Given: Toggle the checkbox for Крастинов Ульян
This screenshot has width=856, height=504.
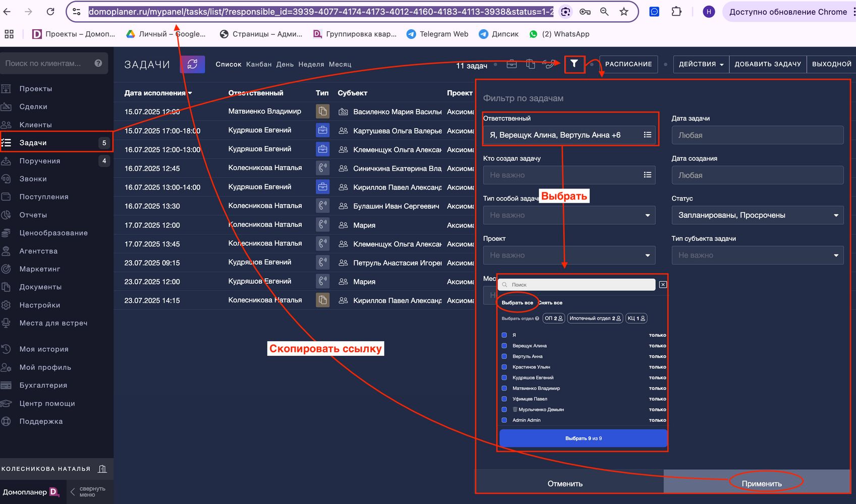Looking at the screenshot, I should click(504, 367).
